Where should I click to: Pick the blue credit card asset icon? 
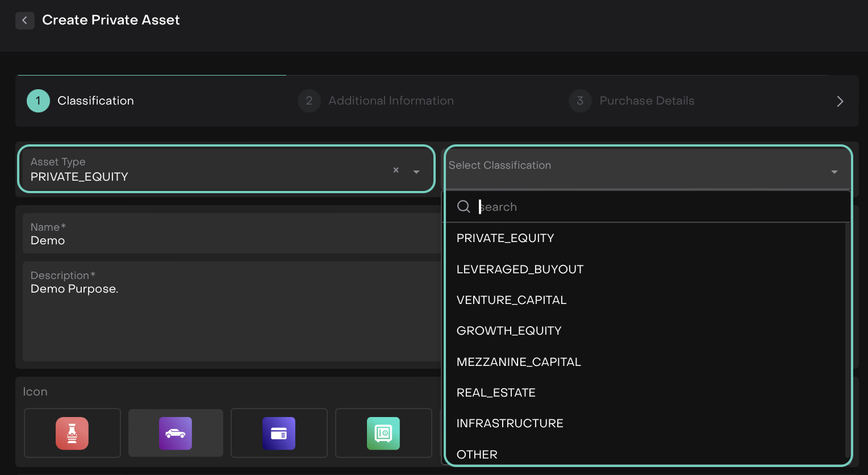[278, 433]
